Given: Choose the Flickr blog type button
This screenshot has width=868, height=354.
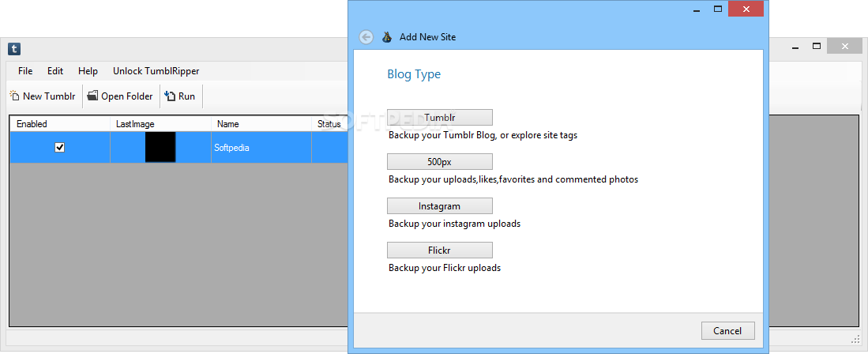Looking at the screenshot, I should click(x=440, y=250).
